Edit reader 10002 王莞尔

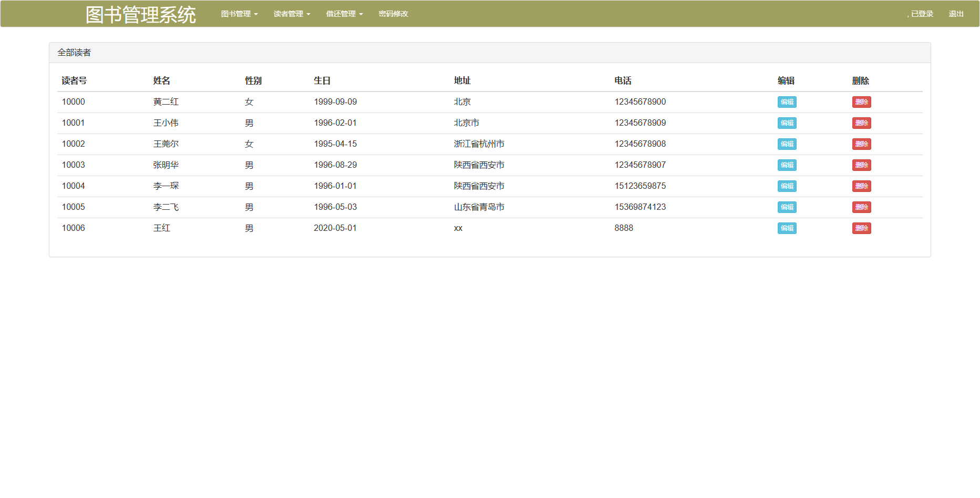click(787, 144)
